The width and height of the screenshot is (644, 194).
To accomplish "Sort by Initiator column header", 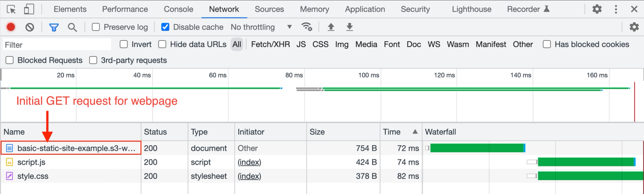I will click(x=271, y=132).
